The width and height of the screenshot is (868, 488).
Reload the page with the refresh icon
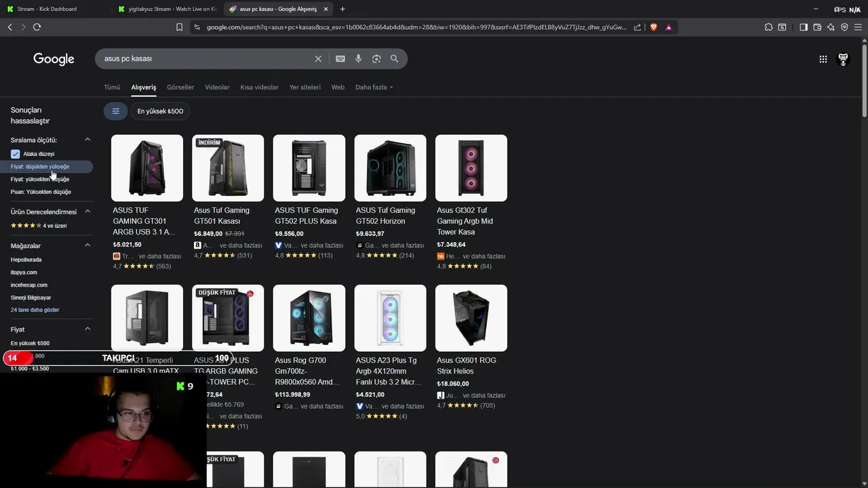[x=37, y=27]
